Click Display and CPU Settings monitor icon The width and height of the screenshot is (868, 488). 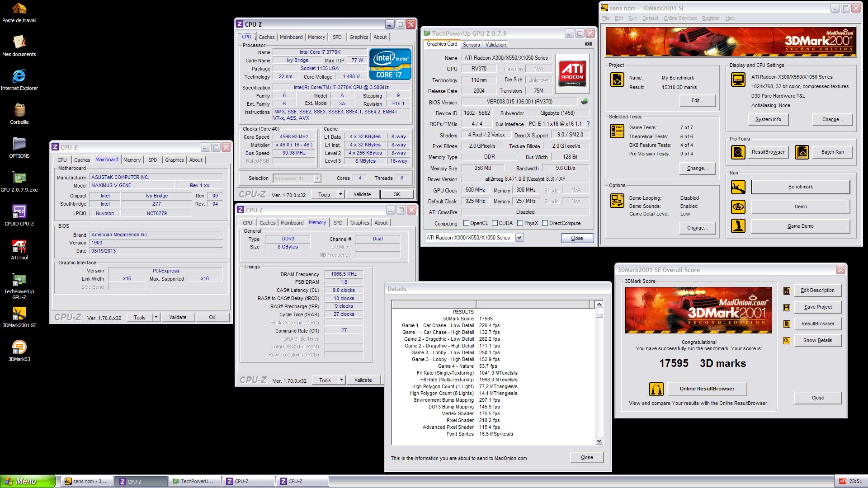738,80
